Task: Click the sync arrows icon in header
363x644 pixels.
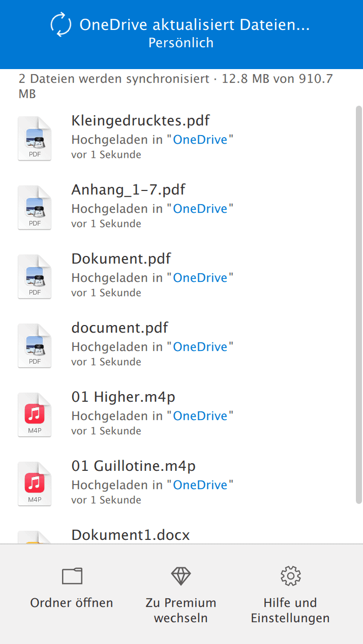Action: click(61, 25)
